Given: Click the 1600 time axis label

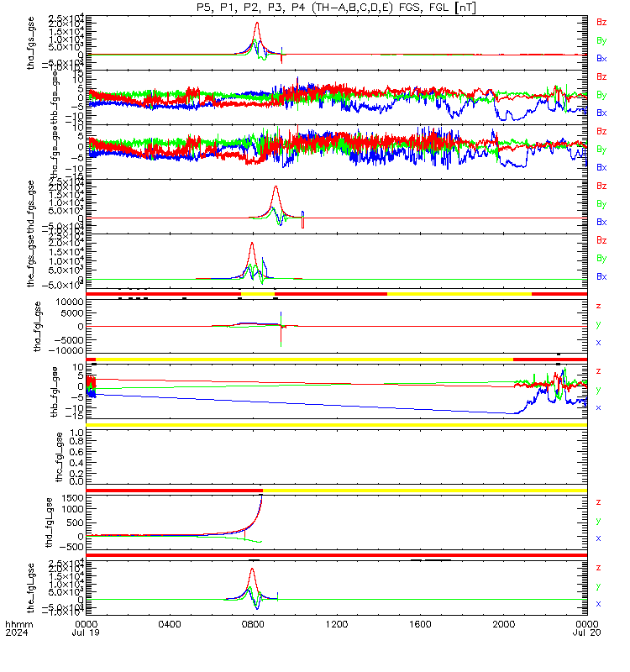Looking at the screenshot, I should click(x=420, y=624).
